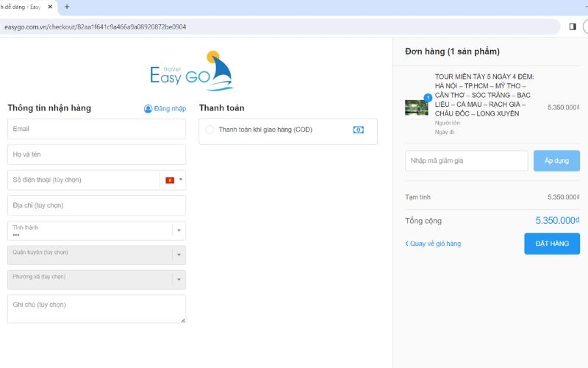Expand the Quận huyện dropdown

pos(177,255)
